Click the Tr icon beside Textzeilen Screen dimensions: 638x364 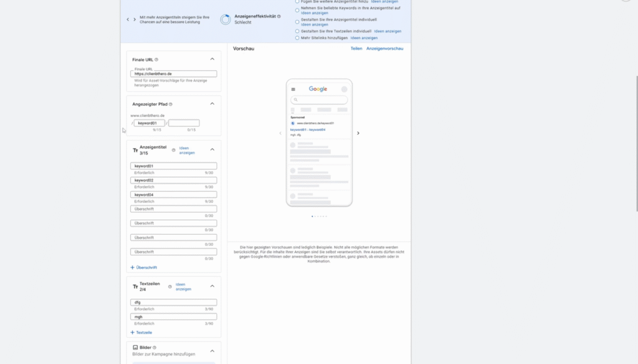(x=135, y=287)
